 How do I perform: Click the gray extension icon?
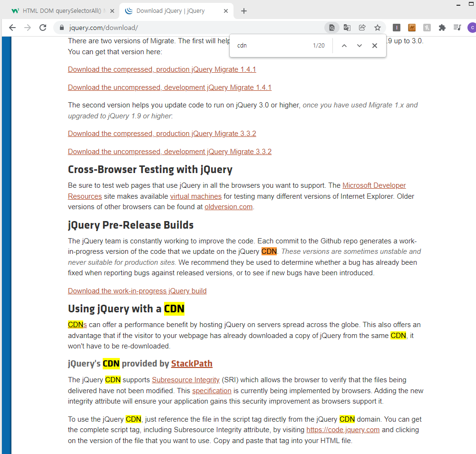(427, 28)
